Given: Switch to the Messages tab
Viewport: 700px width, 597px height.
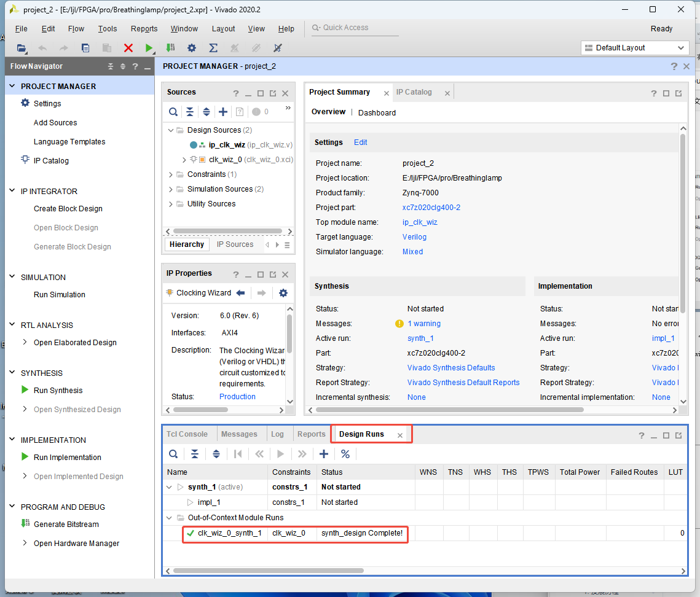Looking at the screenshot, I should (x=239, y=434).
